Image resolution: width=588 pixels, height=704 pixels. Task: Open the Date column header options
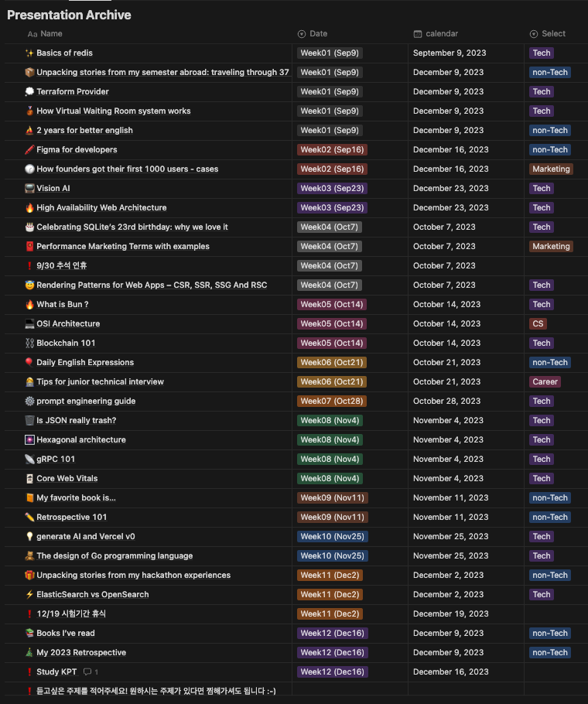(313, 34)
